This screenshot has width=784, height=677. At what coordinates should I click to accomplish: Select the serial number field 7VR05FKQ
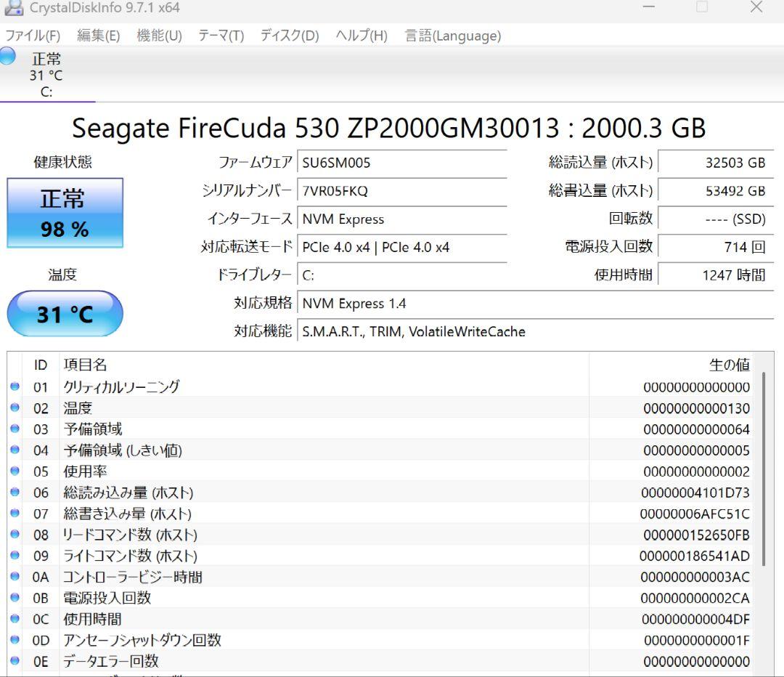(x=404, y=191)
